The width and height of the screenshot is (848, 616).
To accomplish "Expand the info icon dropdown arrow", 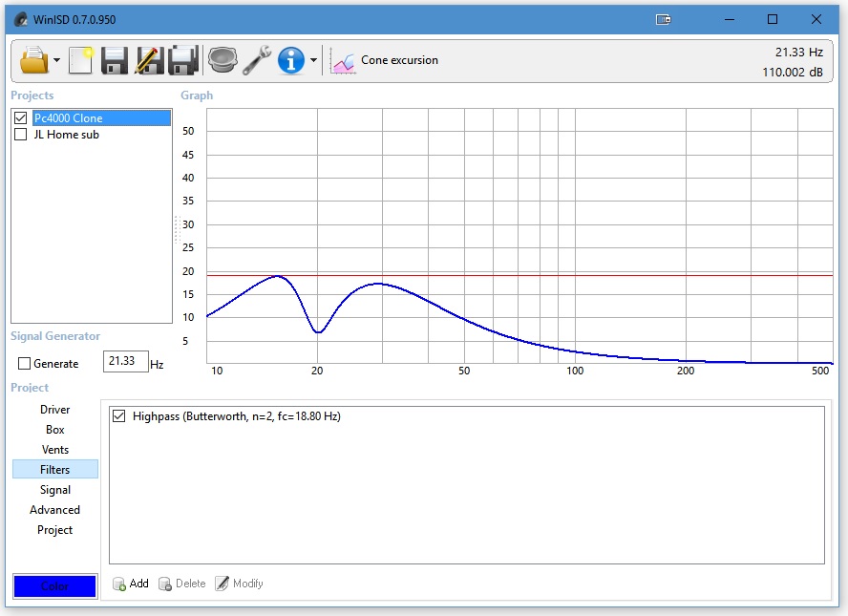I will (x=313, y=60).
